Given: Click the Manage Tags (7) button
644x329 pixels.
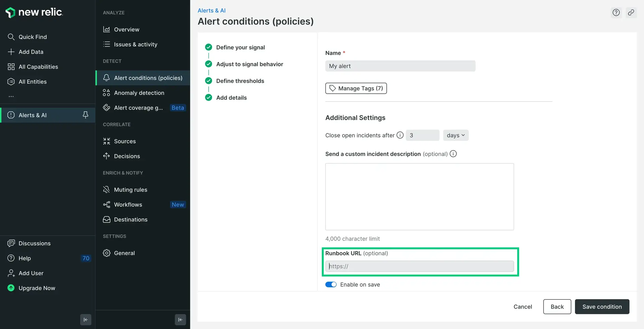Looking at the screenshot, I should coord(356,88).
